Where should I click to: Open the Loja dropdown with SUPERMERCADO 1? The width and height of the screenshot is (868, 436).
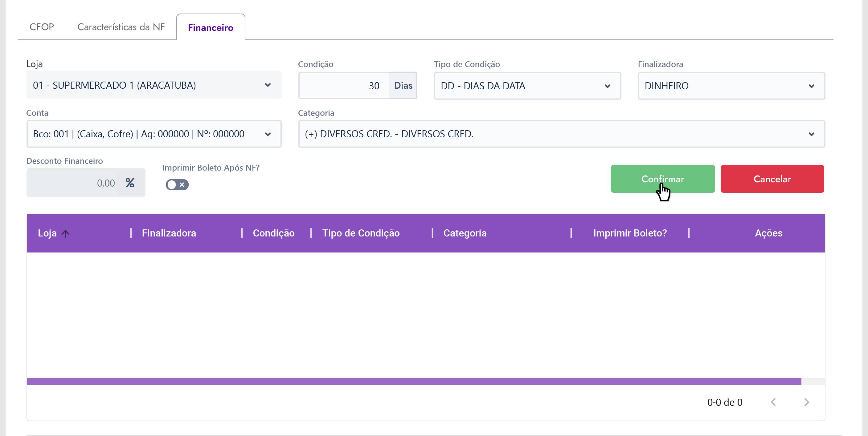[154, 85]
